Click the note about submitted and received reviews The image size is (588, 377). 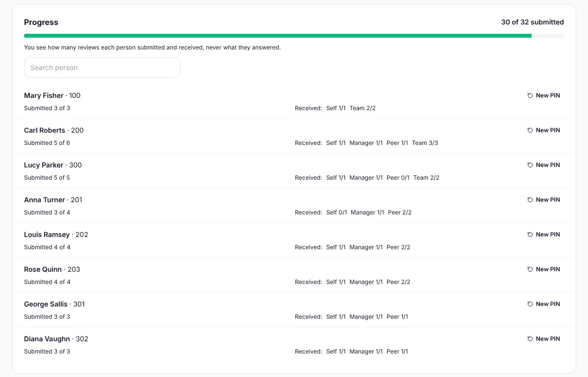(x=152, y=47)
